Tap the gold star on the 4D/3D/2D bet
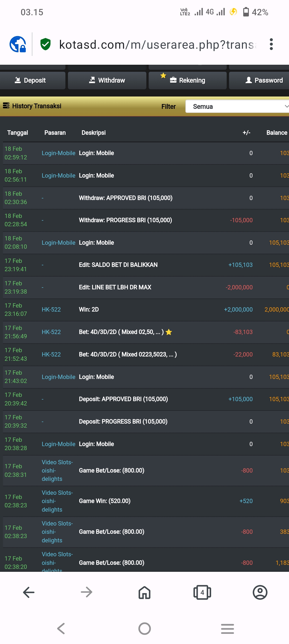The image size is (289, 644). pos(169,332)
